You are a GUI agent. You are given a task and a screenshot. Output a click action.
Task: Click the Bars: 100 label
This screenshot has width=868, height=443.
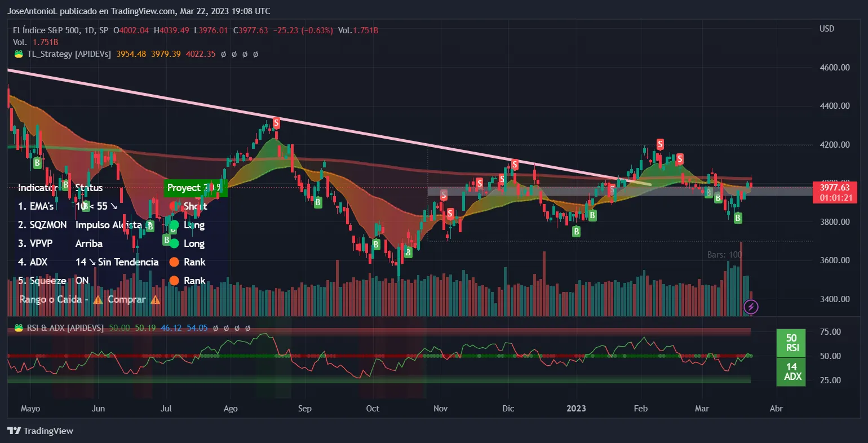click(x=724, y=255)
